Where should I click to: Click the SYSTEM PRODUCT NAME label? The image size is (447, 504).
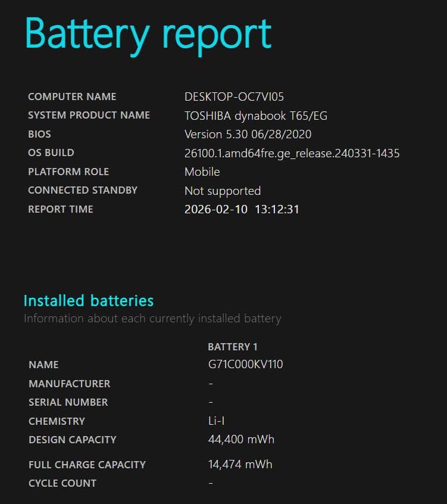[x=89, y=115]
